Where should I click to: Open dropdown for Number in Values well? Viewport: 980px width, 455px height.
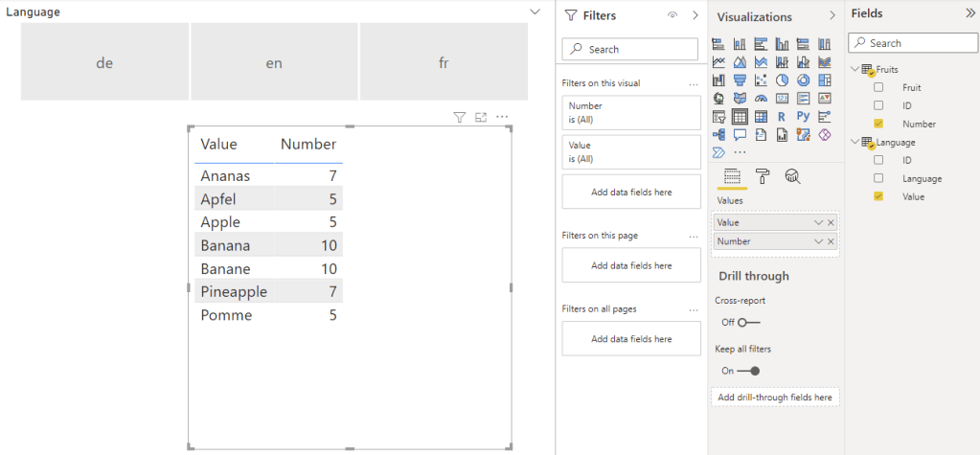pos(818,241)
